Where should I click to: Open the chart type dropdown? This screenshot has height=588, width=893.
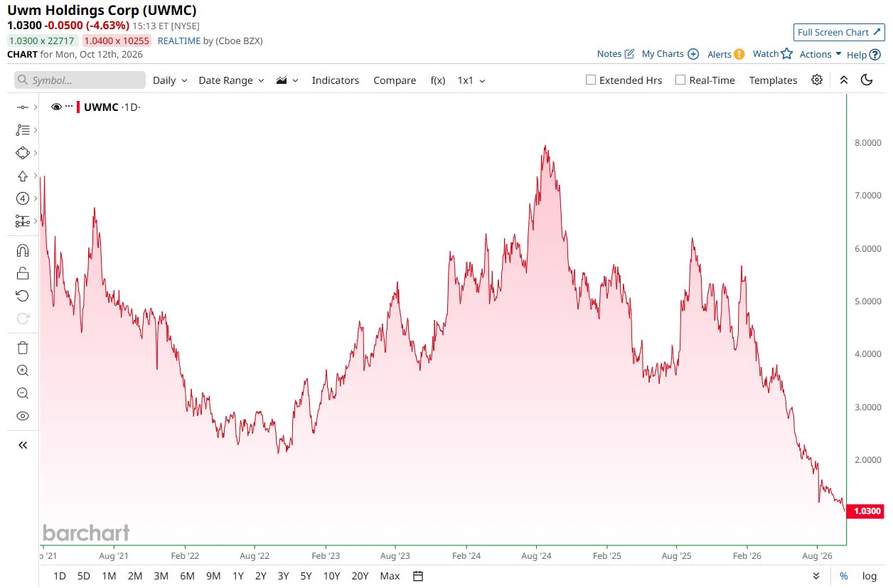point(287,80)
